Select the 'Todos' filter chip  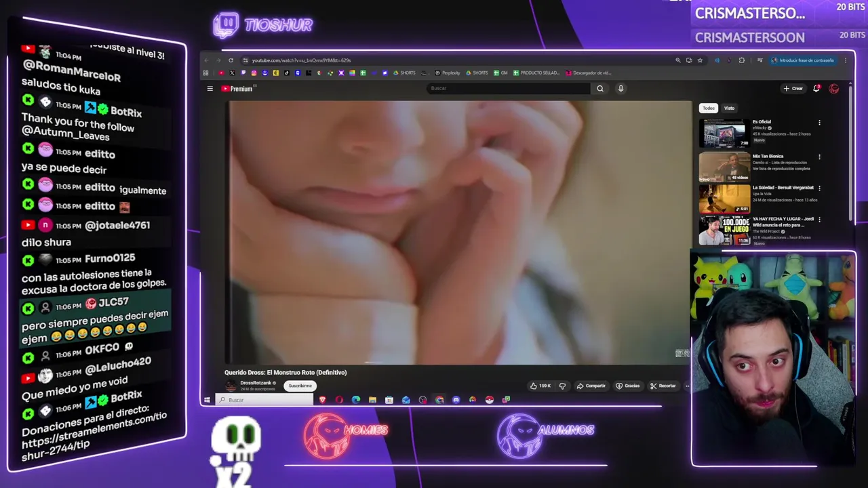point(709,108)
